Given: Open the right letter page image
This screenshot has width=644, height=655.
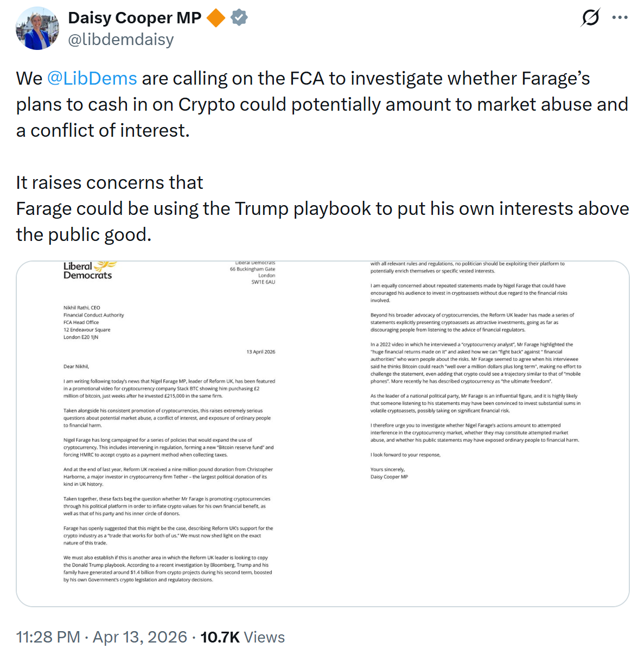Looking at the screenshot, I should [x=476, y=434].
